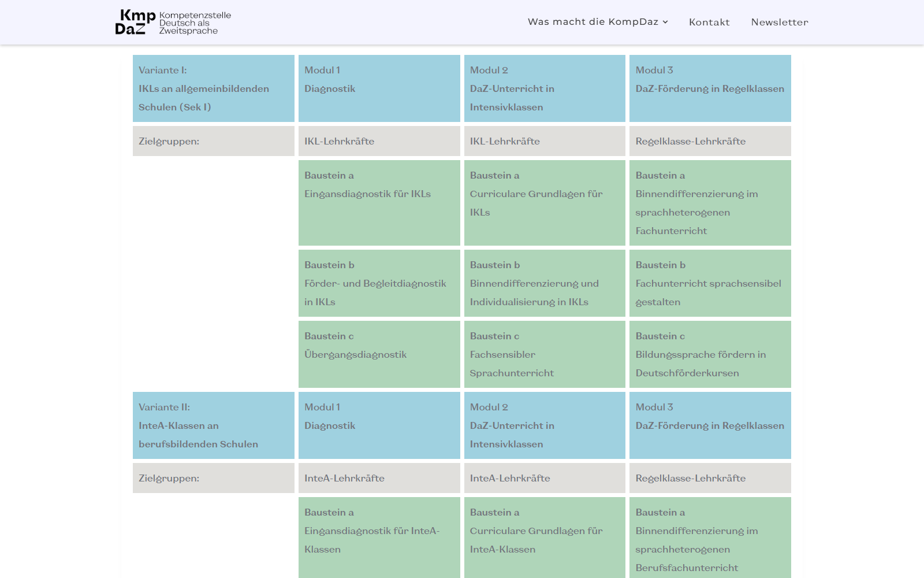
Task: Click 'Baustein c Fachsensibler Sprachunterricht' cell
Action: (545, 354)
